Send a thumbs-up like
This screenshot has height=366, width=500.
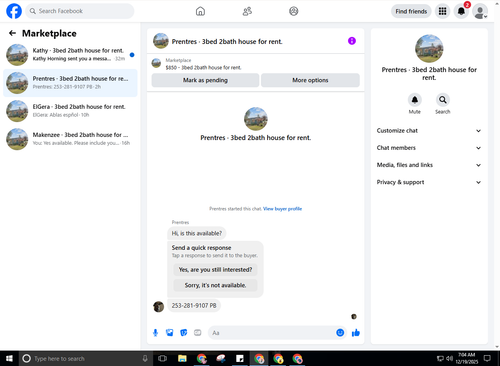tap(356, 333)
